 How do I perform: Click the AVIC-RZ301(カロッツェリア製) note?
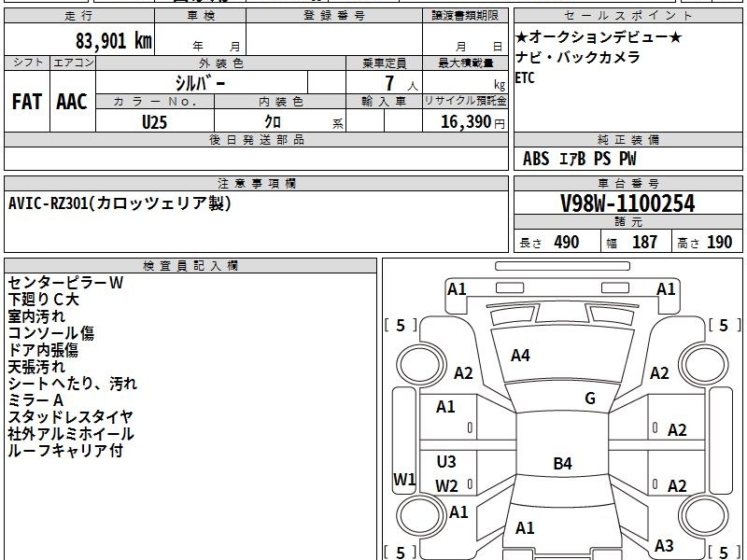120,203
